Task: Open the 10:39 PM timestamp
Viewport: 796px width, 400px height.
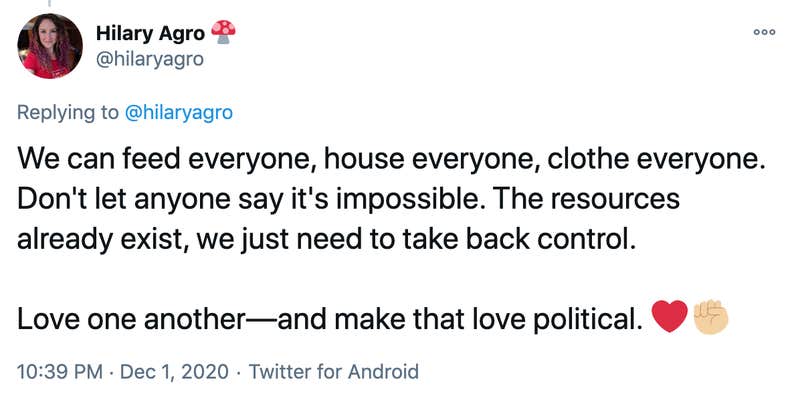Action: [60, 372]
